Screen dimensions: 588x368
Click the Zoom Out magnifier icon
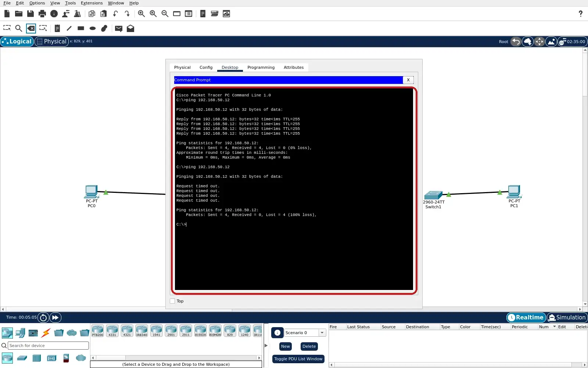165,14
